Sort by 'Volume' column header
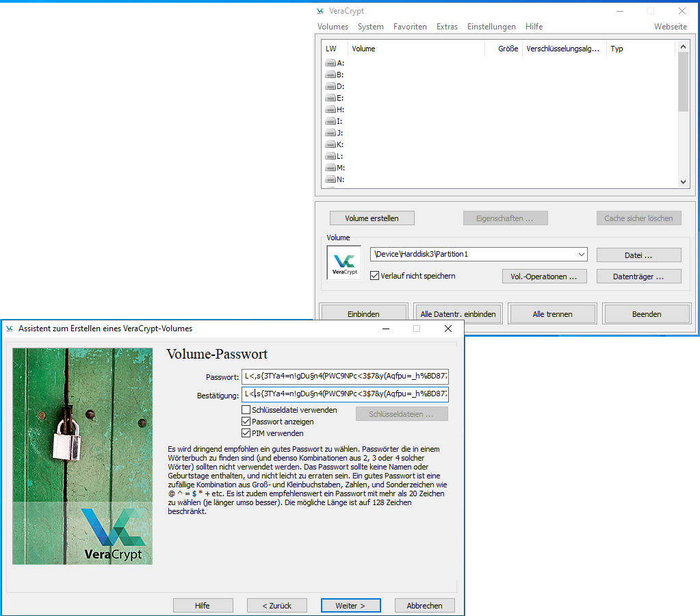 coord(415,49)
